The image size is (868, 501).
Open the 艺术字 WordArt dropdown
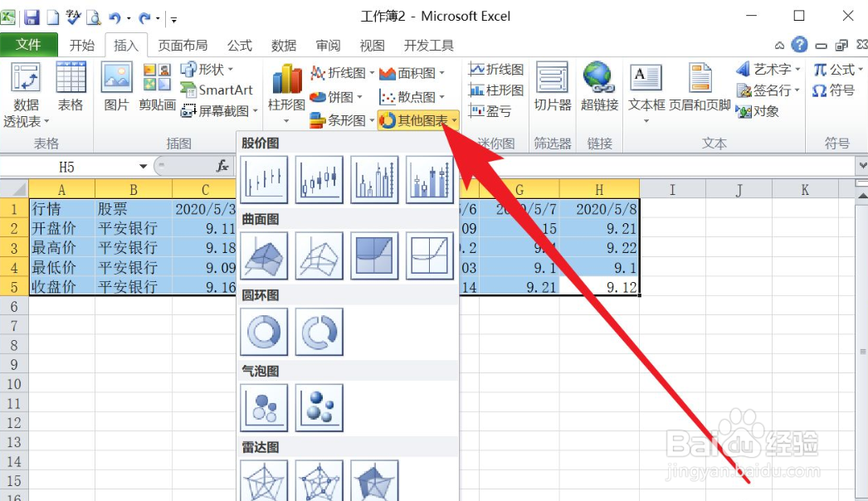point(768,69)
